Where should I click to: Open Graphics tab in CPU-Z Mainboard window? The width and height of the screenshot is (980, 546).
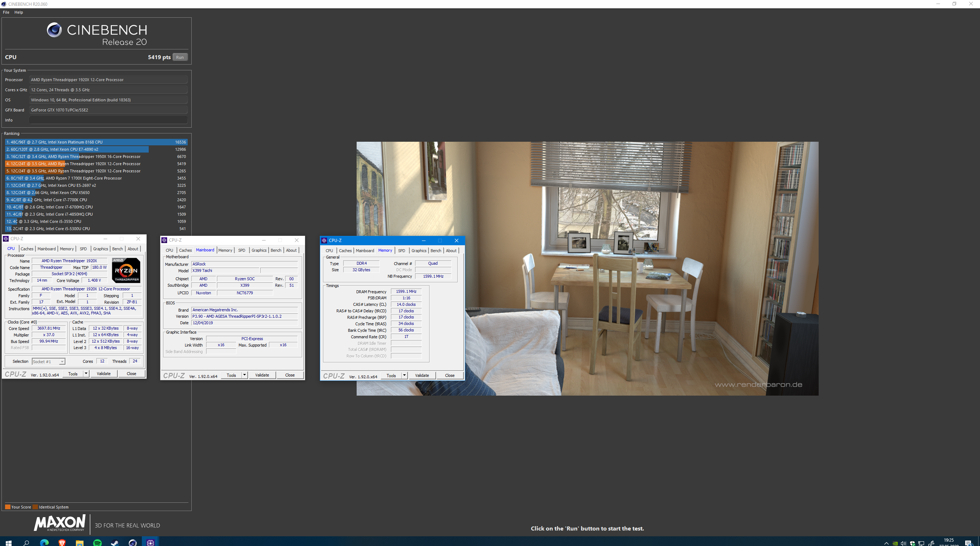coord(259,250)
